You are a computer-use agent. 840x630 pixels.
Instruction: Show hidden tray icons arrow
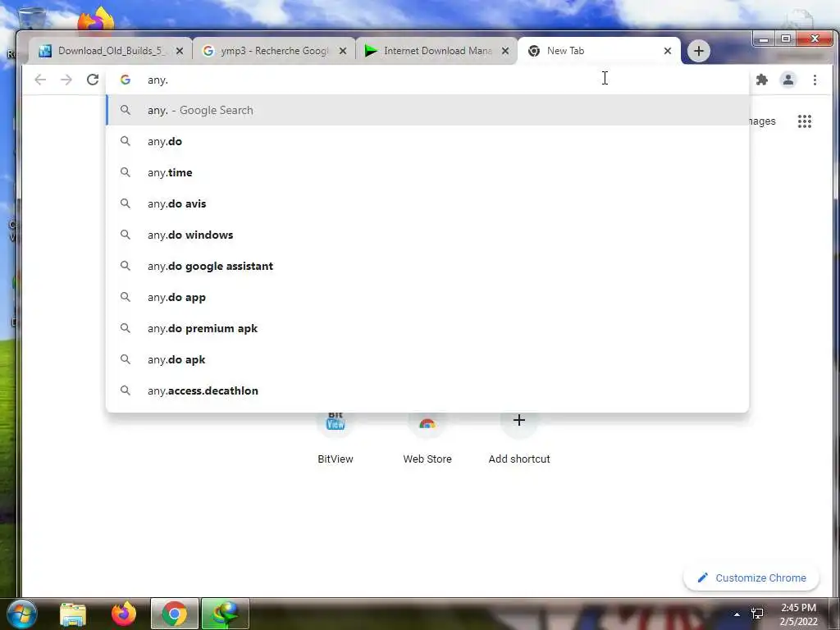click(737, 614)
